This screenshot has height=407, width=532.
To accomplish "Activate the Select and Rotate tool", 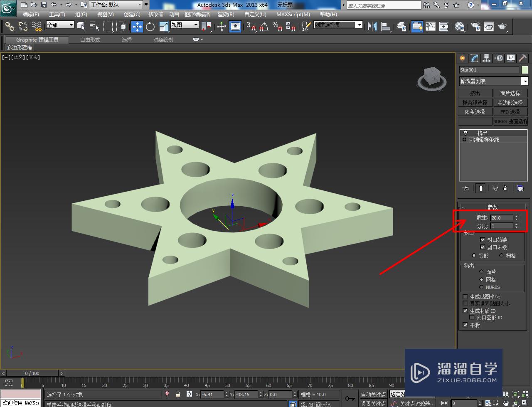I will pos(150,27).
